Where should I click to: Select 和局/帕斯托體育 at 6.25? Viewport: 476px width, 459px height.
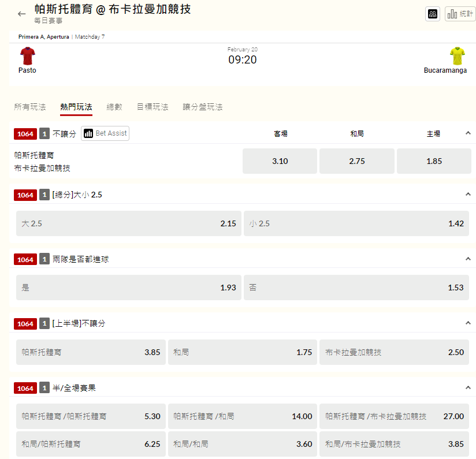tap(91, 444)
